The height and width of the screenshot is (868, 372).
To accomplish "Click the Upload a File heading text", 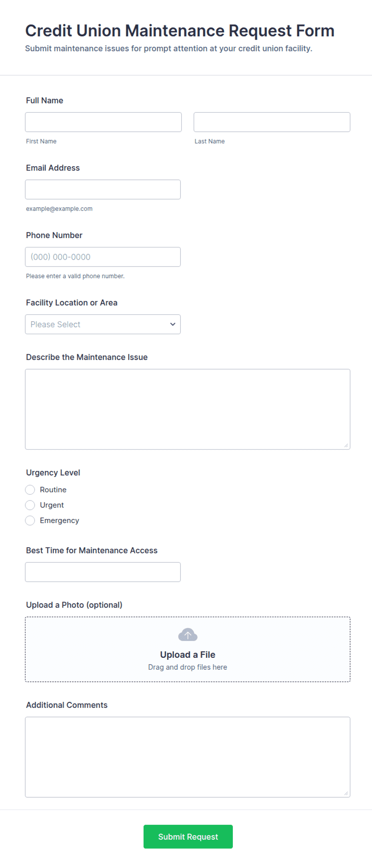I will coord(188,655).
